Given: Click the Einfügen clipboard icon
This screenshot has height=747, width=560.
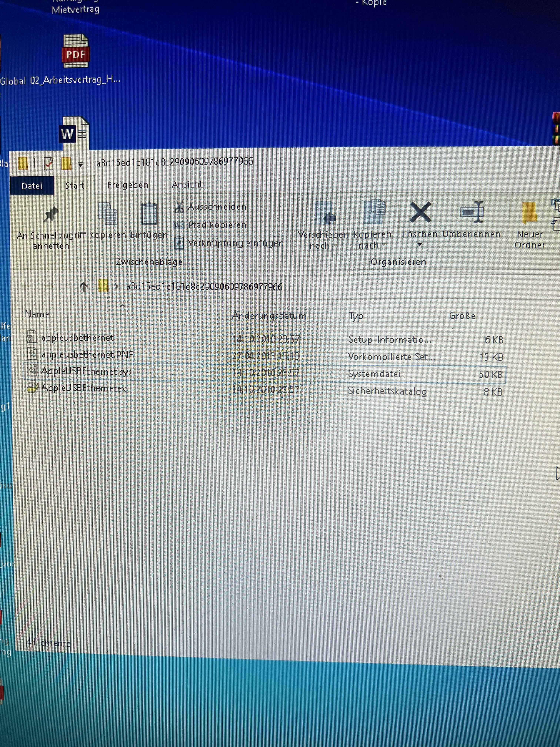Looking at the screenshot, I should [149, 214].
